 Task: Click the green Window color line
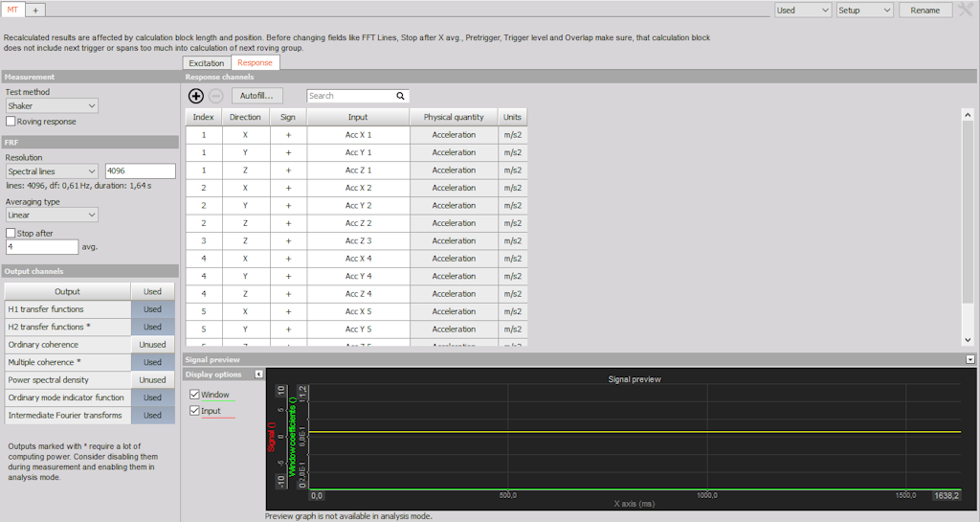[x=217, y=400]
